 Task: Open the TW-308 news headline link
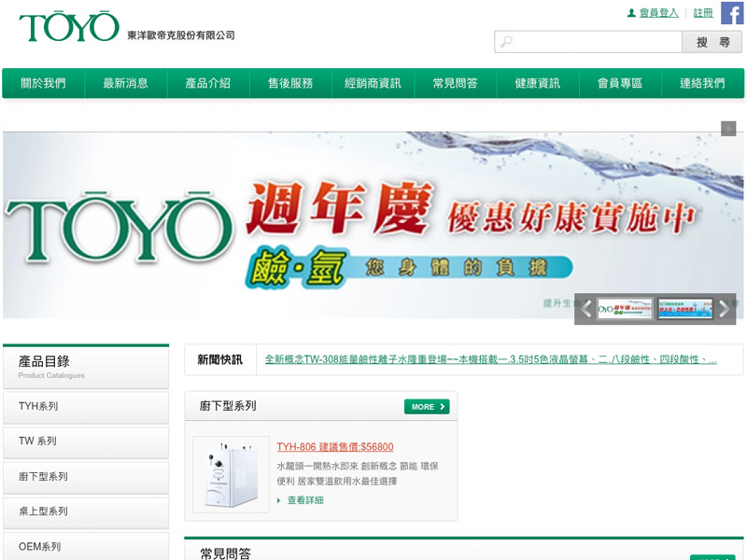490,359
